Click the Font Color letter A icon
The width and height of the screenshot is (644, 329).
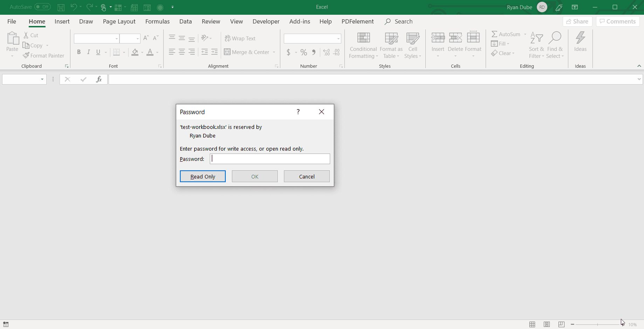(150, 52)
